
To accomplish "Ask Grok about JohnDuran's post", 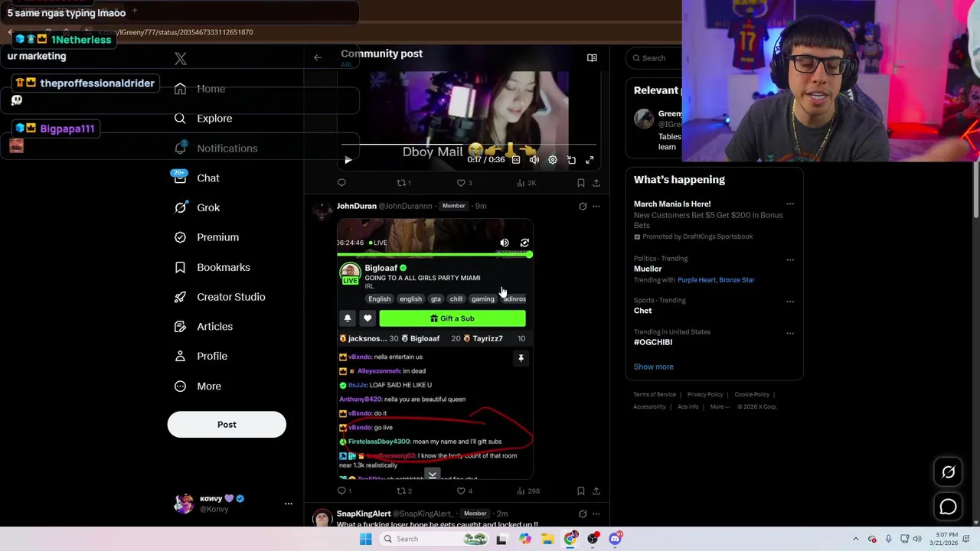I will click(x=583, y=206).
